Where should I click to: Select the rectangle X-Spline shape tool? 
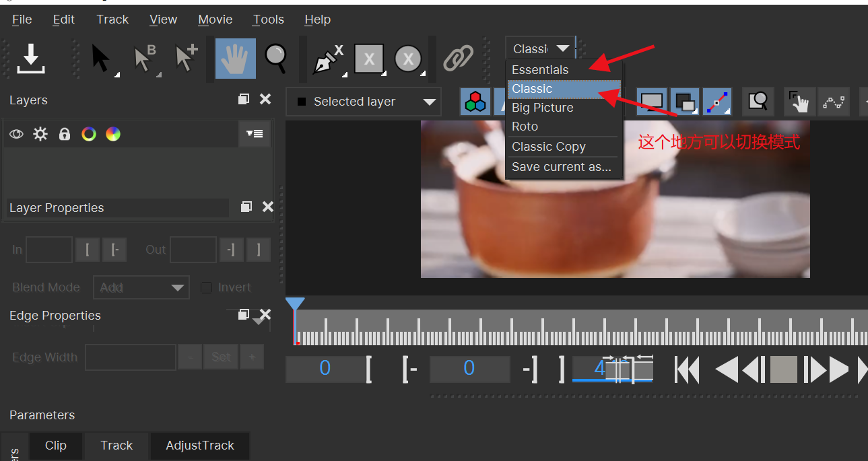point(369,59)
